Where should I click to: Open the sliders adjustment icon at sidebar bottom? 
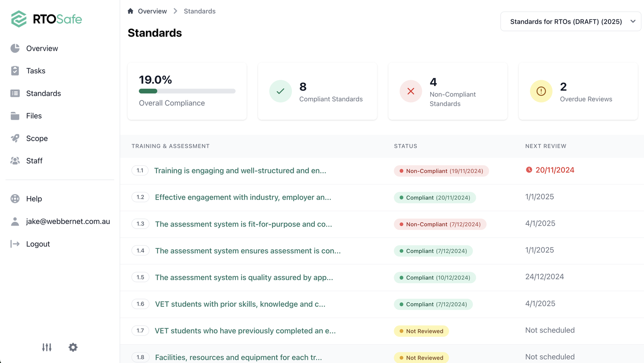tap(47, 347)
